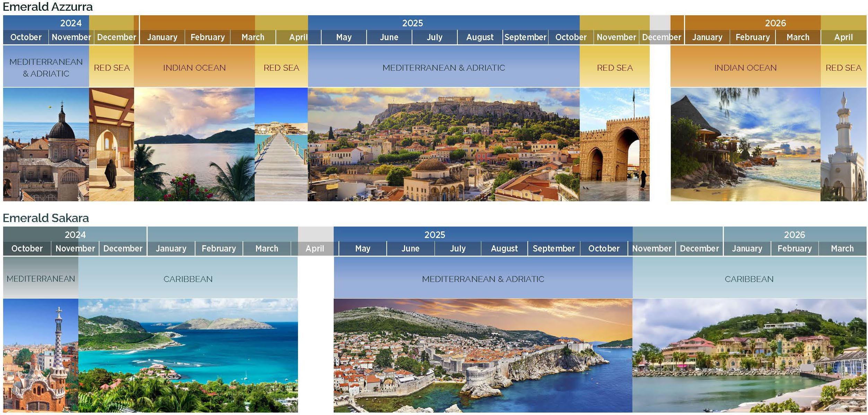Click the Emerald Sakara heading
868x415 pixels.
(46, 218)
